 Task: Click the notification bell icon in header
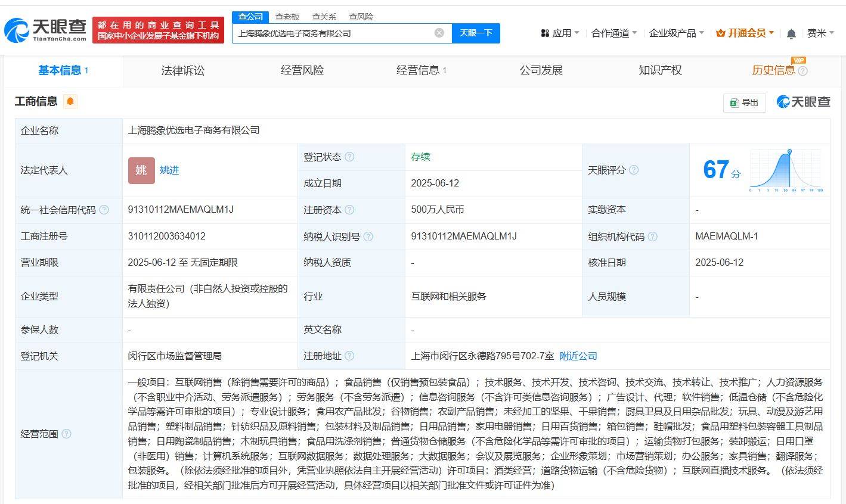coord(791,33)
